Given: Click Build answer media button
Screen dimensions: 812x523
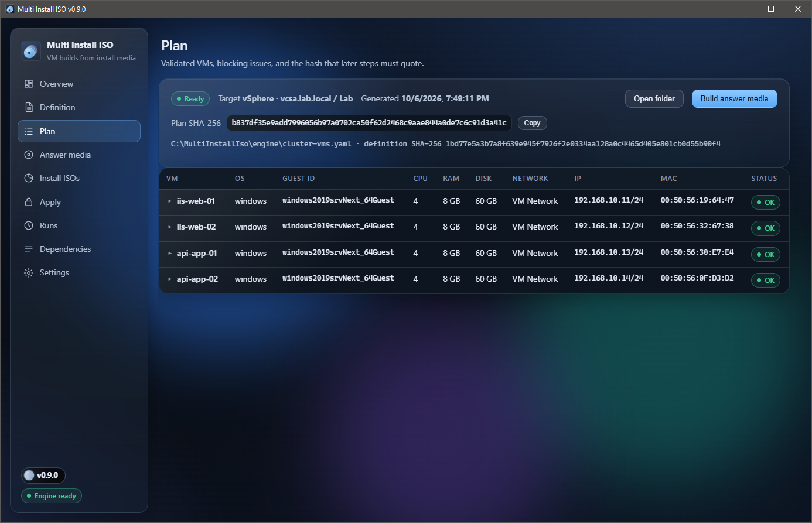Looking at the screenshot, I should click(735, 98).
